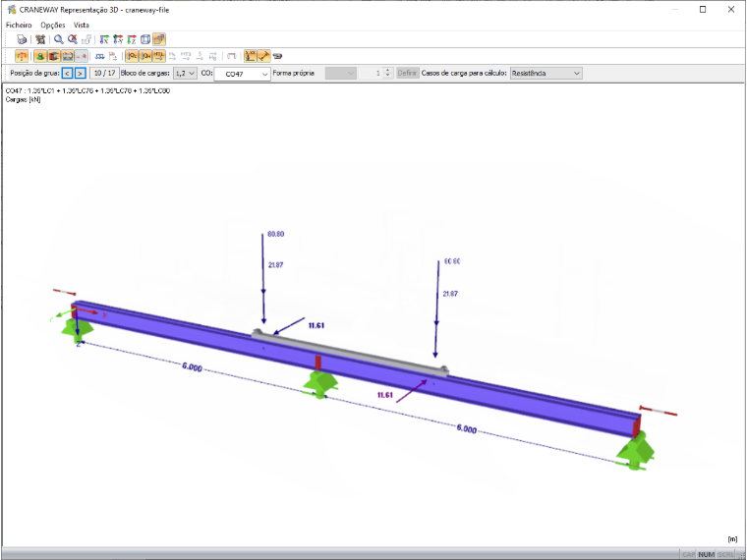Set view along the -Y axis
Viewport: 747px width, 560px height.
118,39
